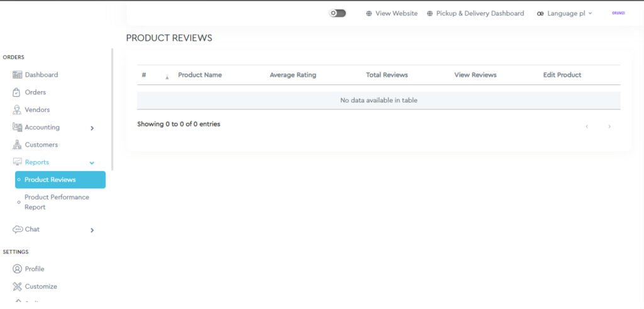Click the Profile user icon
The height and width of the screenshot is (309, 644).
(17, 269)
